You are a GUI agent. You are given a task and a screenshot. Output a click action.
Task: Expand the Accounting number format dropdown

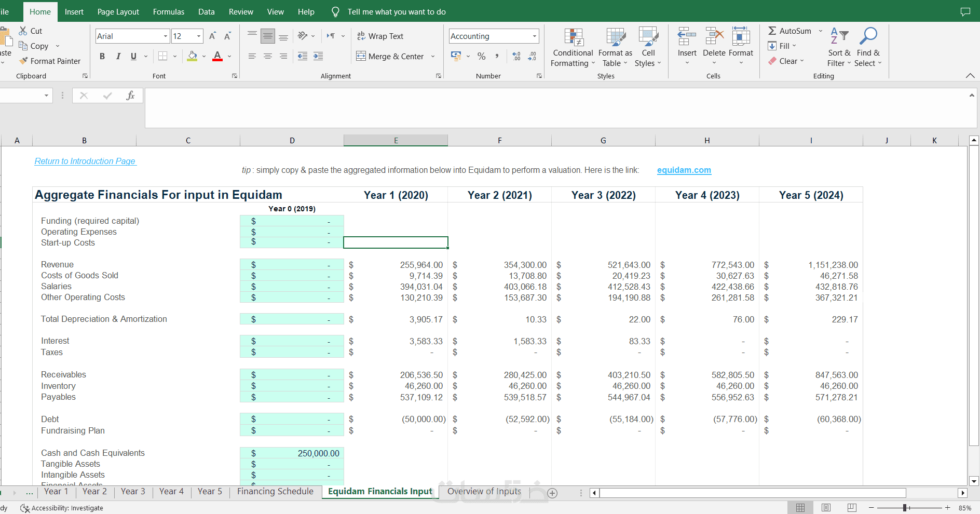click(x=534, y=36)
